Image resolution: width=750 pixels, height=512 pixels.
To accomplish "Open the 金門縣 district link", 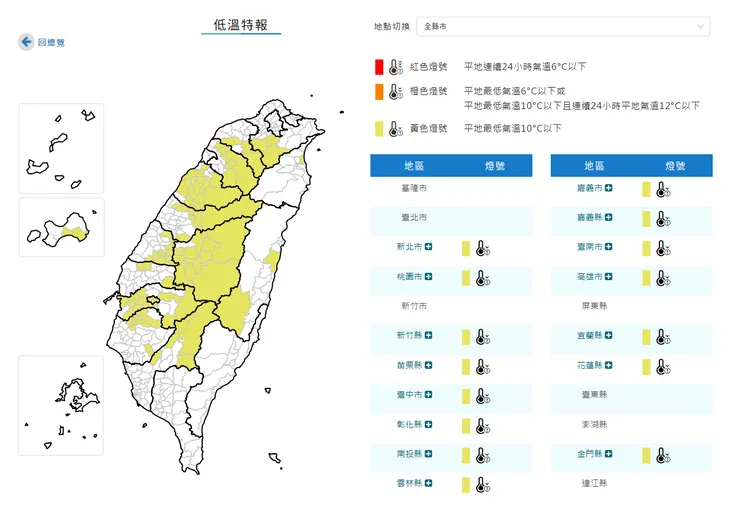I will coord(590,454).
